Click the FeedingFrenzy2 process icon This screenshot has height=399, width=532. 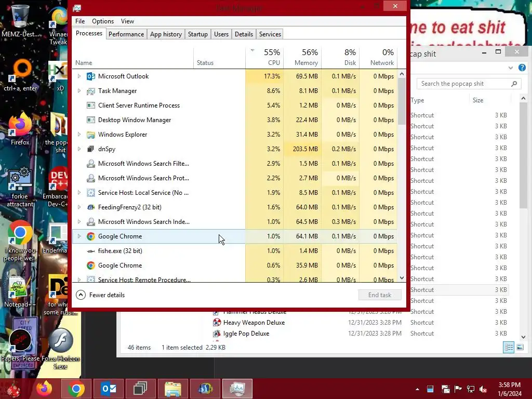[90, 207]
